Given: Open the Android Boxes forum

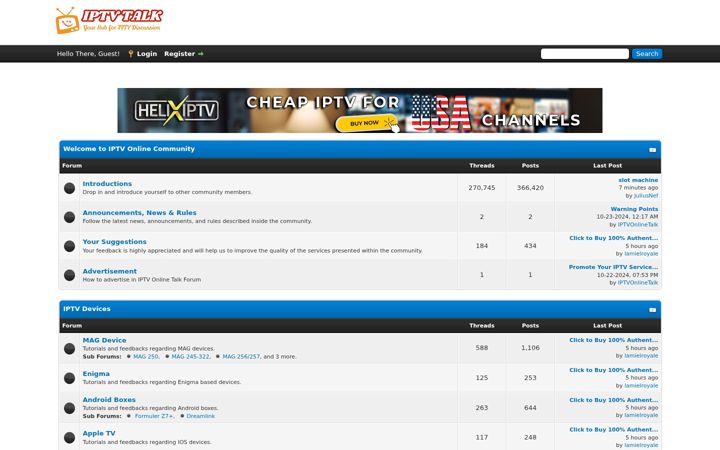Looking at the screenshot, I should tap(109, 399).
